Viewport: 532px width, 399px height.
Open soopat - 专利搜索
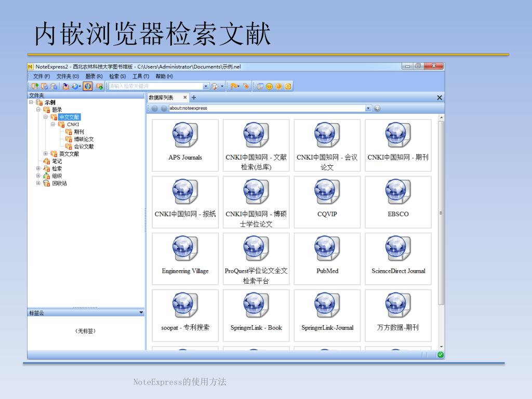(x=185, y=315)
